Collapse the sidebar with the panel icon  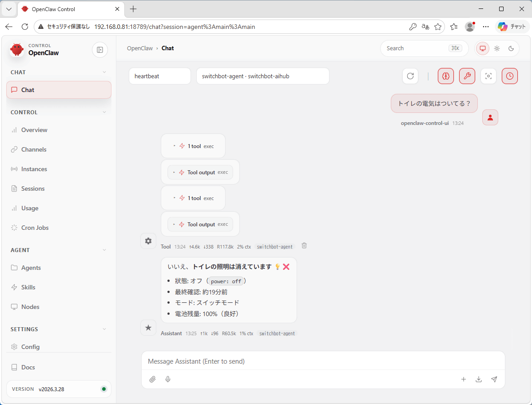100,50
